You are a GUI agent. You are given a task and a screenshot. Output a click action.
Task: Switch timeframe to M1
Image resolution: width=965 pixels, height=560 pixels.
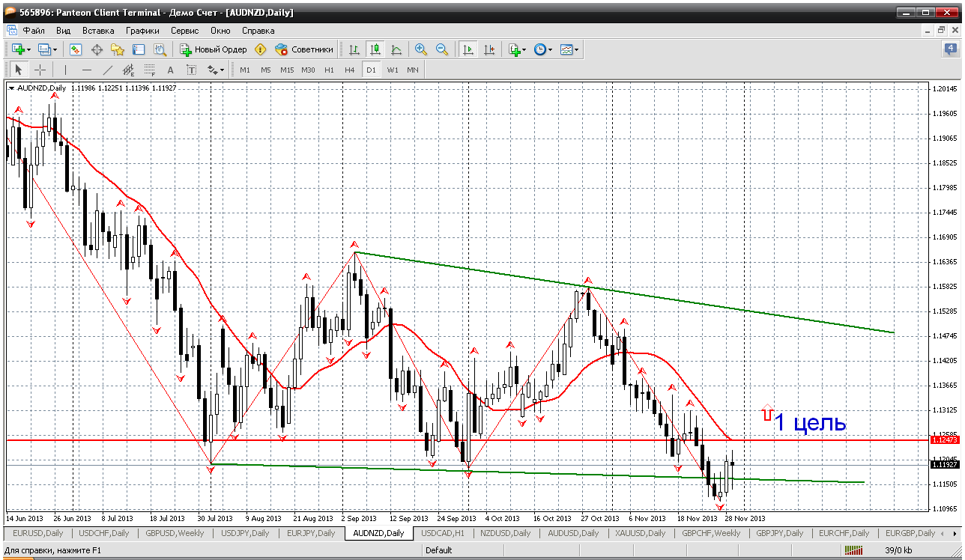click(245, 70)
